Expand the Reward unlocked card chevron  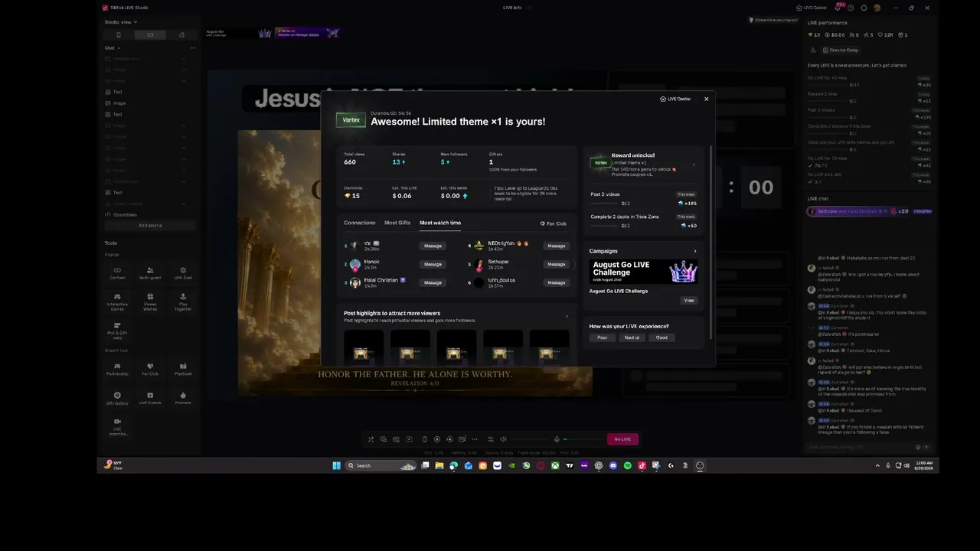(x=694, y=165)
